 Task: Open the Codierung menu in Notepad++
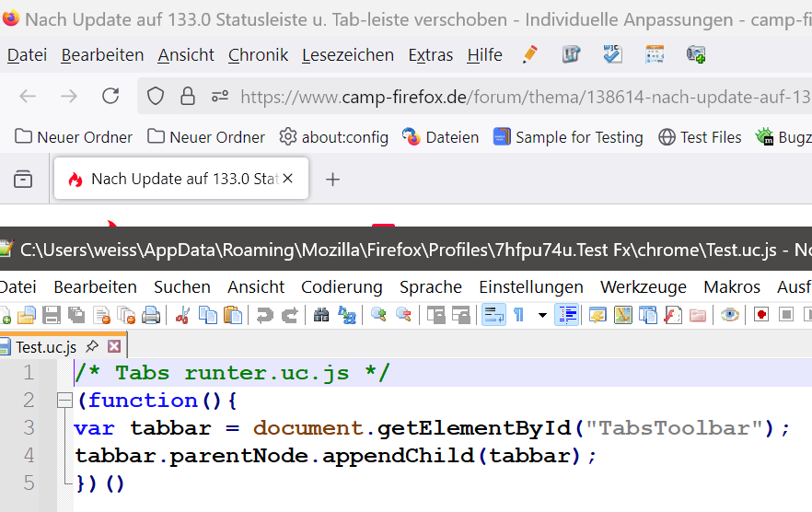tap(342, 287)
